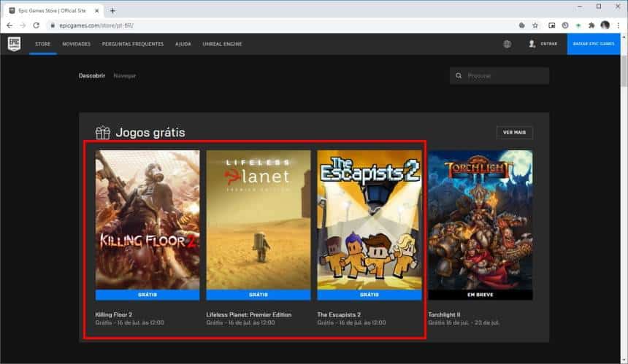Image resolution: width=628 pixels, height=364 pixels.
Task: Open Perguntas Frequentes in the navbar
Action: 133,44
